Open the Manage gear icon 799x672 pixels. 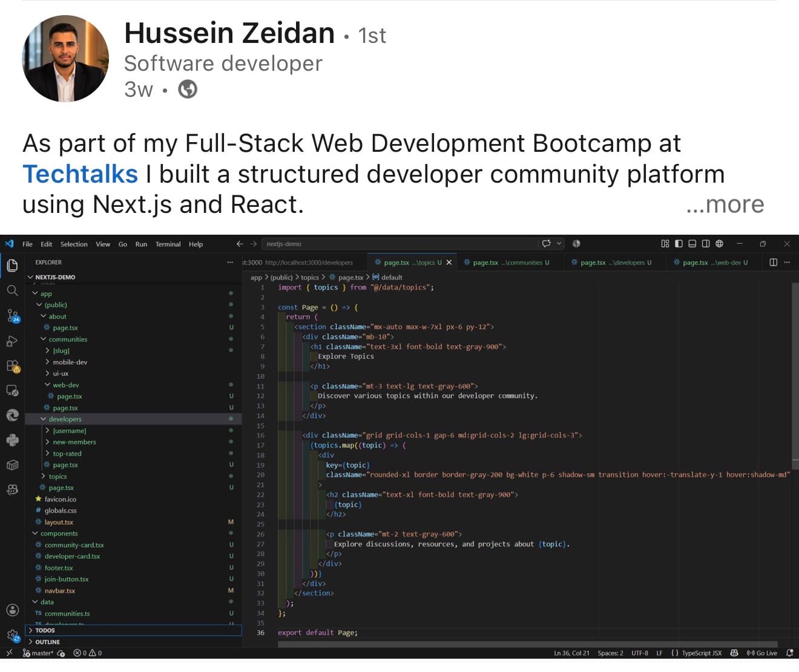click(x=13, y=635)
